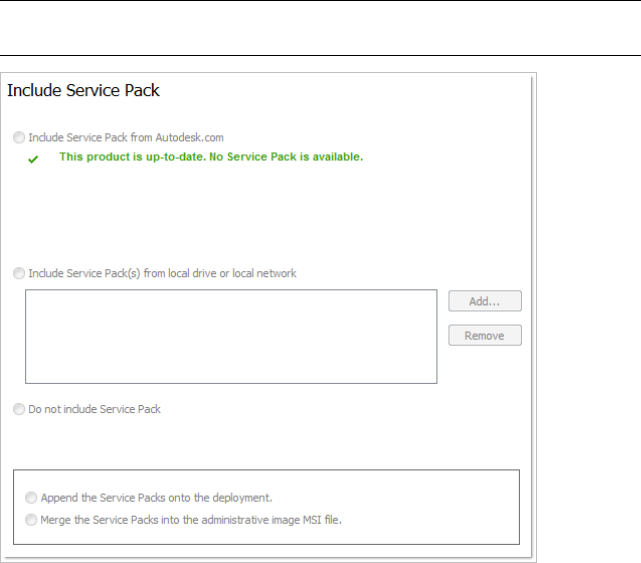
Task: Select Include Service Pack from Autodesk.com radio button
Action: click(x=20, y=138)
